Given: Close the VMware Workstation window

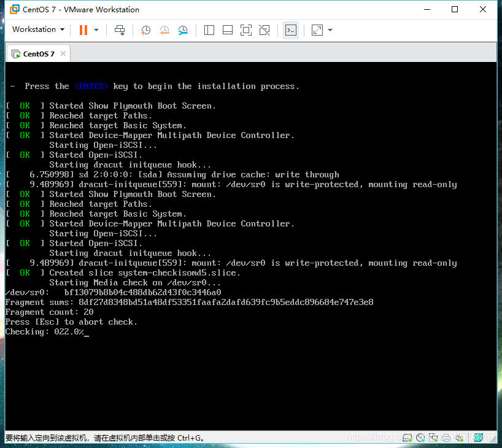Looking at the screenshot, I should point(483,9).
